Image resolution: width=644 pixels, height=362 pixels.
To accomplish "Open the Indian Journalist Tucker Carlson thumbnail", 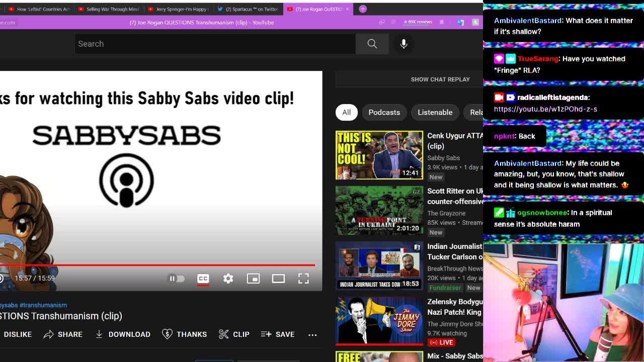I will 379,265.
